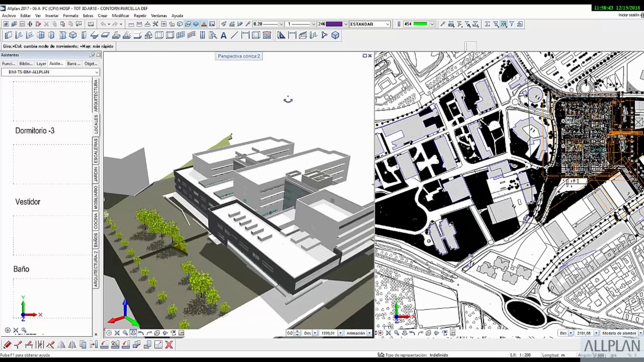Select the Text tool marked with letter A
The height and width of the screenshot is (362, 644).
pos(223,35)
